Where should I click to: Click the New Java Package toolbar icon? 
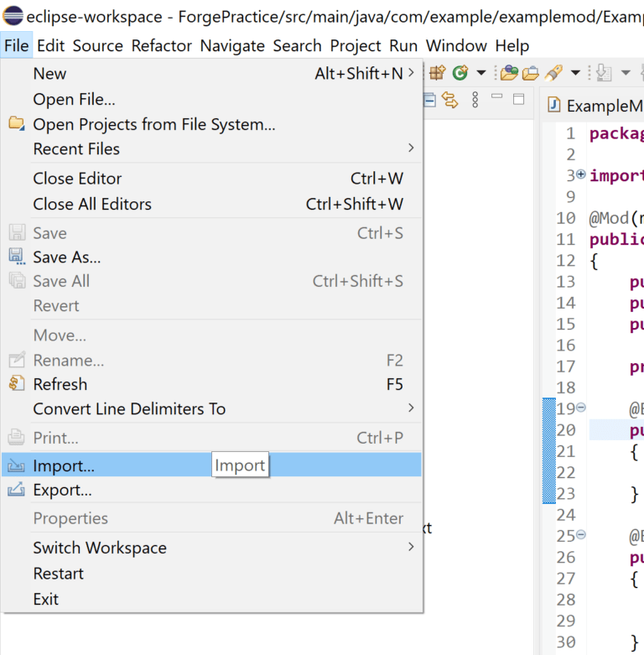click(x=437, y=73)
